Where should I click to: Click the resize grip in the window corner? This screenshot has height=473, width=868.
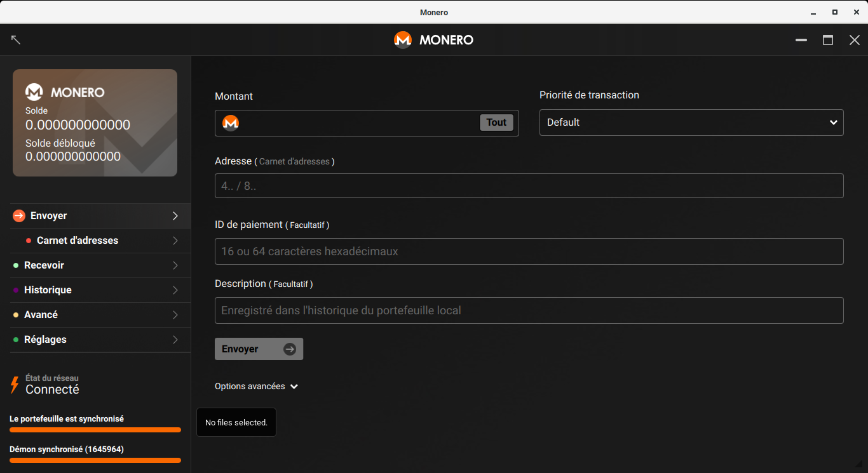(858, 464)
